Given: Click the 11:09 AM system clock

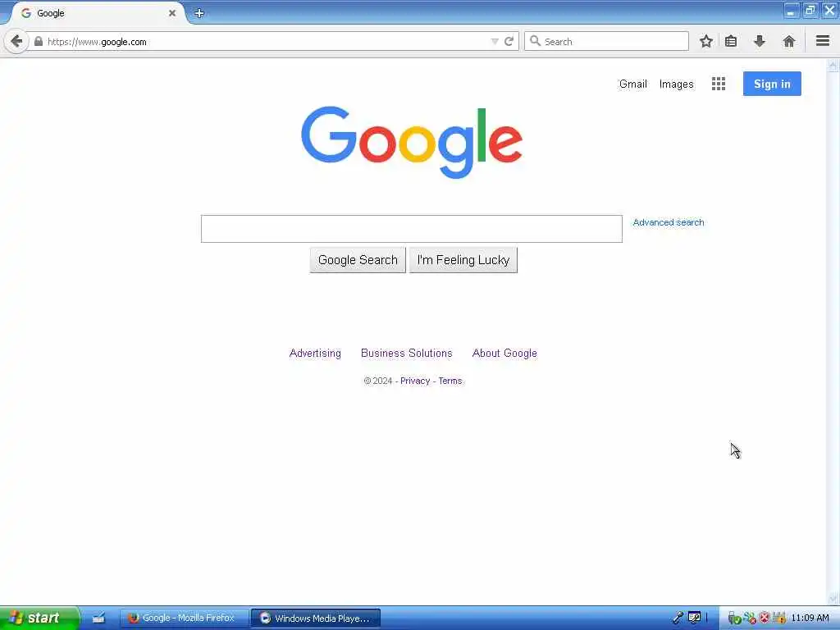Looking at the screenshot, I should (810, 619).
